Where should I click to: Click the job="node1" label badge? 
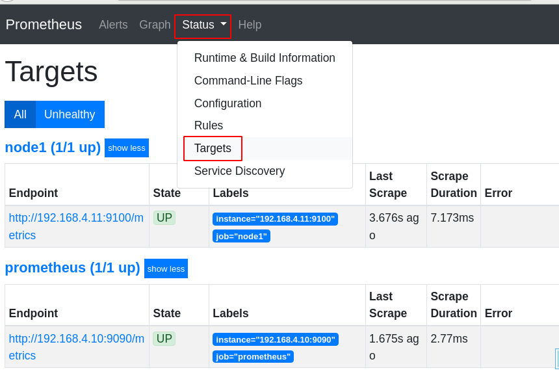pos(241,236)
